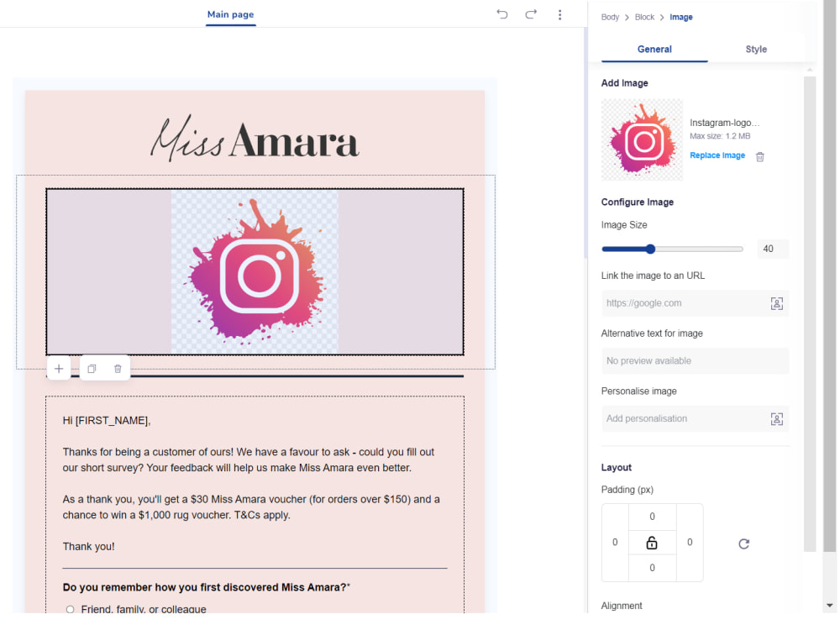Select the Instagram image in the canvas
Image resolution: width=840 pixels, height=630 pixels.
(x=255, y=271)
